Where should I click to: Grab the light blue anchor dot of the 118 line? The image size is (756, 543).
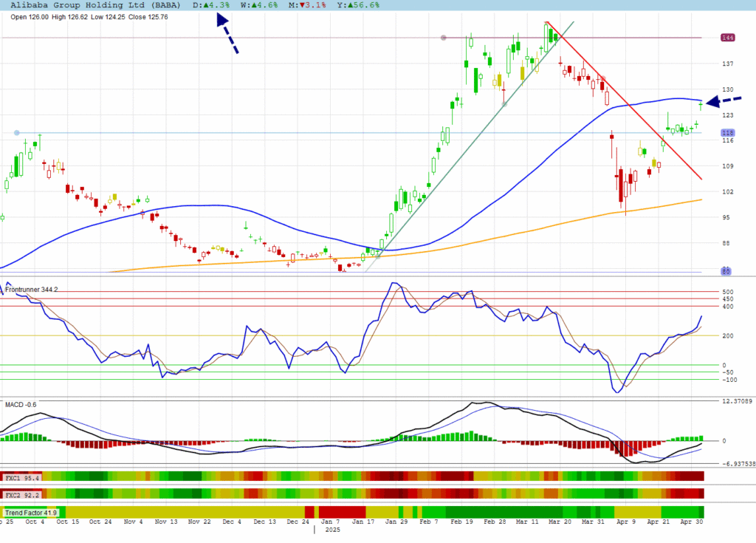[x=17, y=133]
